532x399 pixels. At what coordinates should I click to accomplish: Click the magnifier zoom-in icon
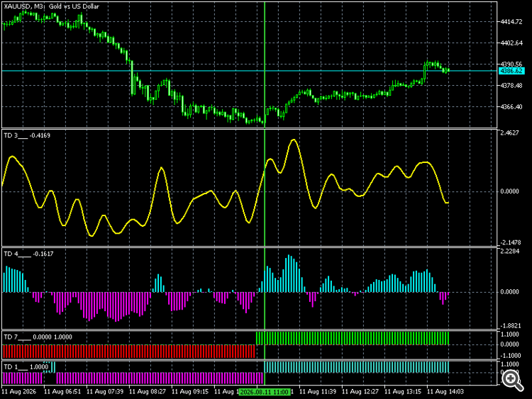click(513, 380)
